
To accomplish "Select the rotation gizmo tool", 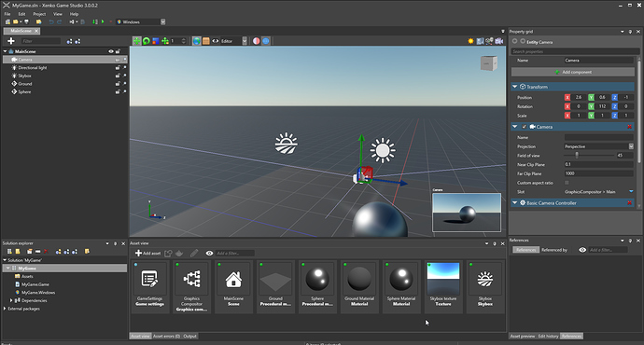I will (147, 41).
